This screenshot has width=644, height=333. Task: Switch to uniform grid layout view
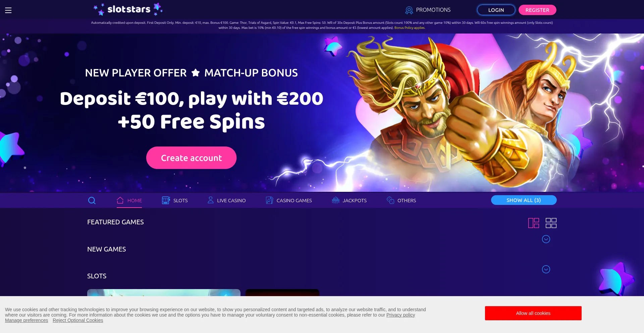click(551, 223)
